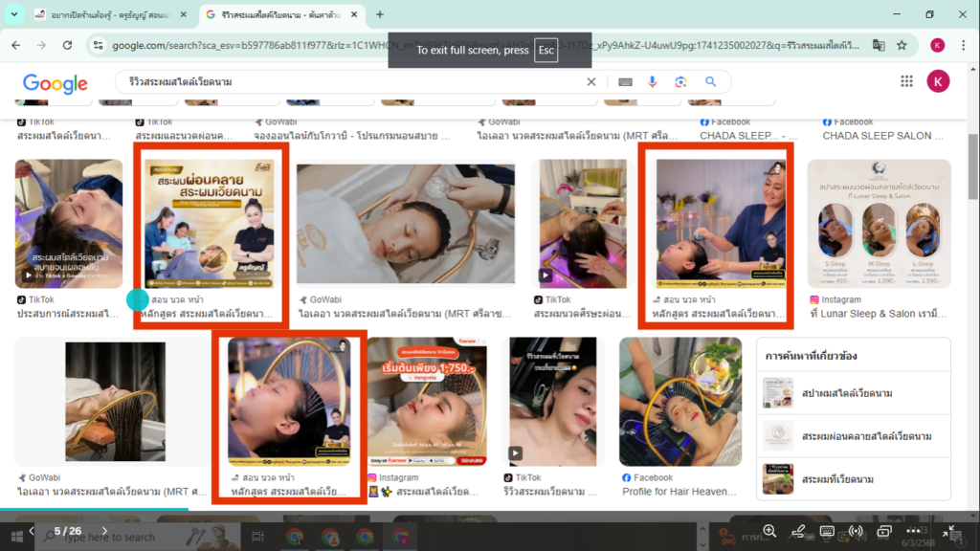Click the back navigation arrow
The width and height of the screenshot is (980, 551).
tap(15, 44)
